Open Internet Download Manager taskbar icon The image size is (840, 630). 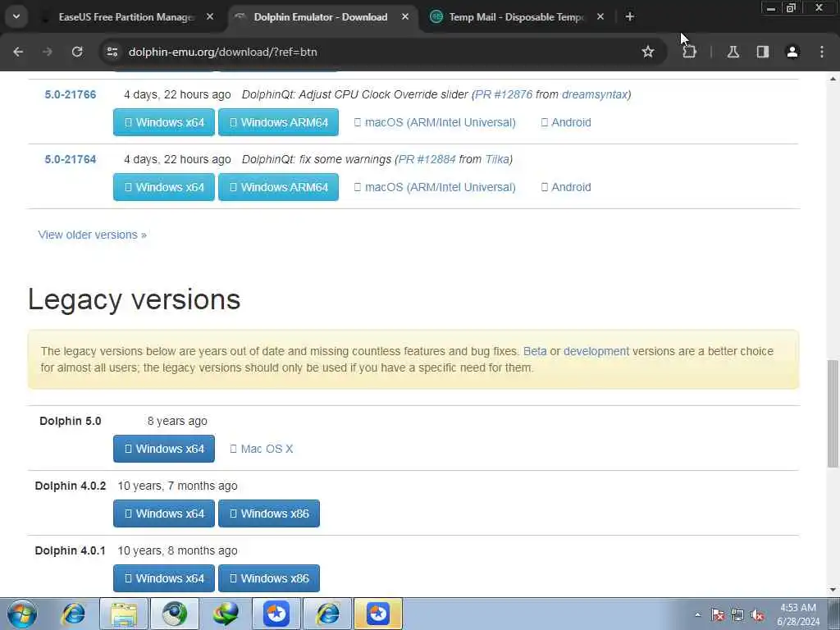click(x=225, y=614)
